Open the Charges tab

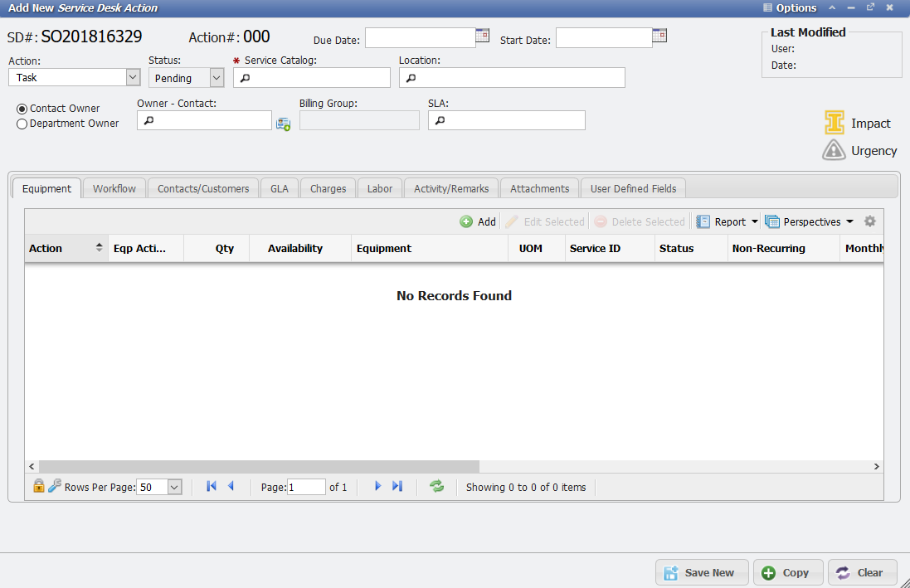coord(328,188)
